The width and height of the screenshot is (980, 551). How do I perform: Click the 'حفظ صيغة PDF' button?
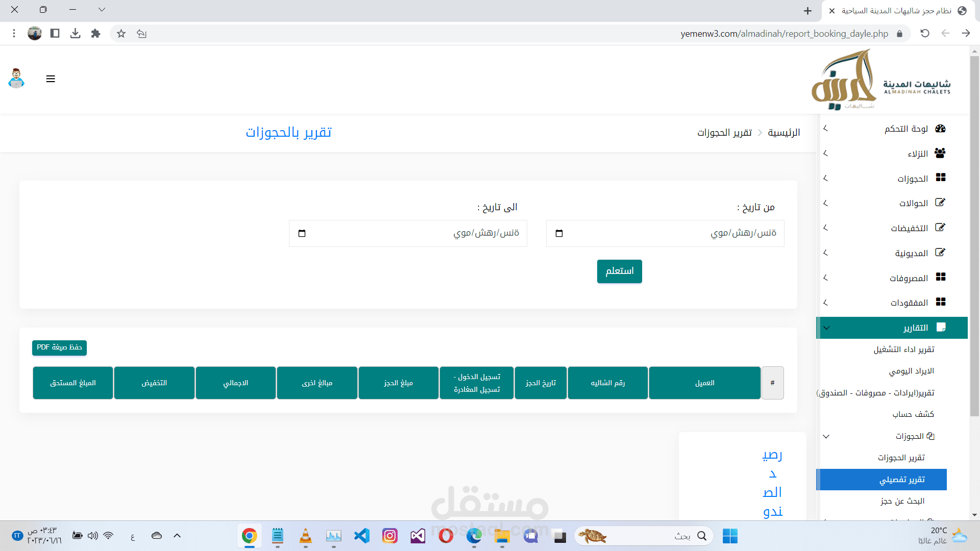coord(59,347)
